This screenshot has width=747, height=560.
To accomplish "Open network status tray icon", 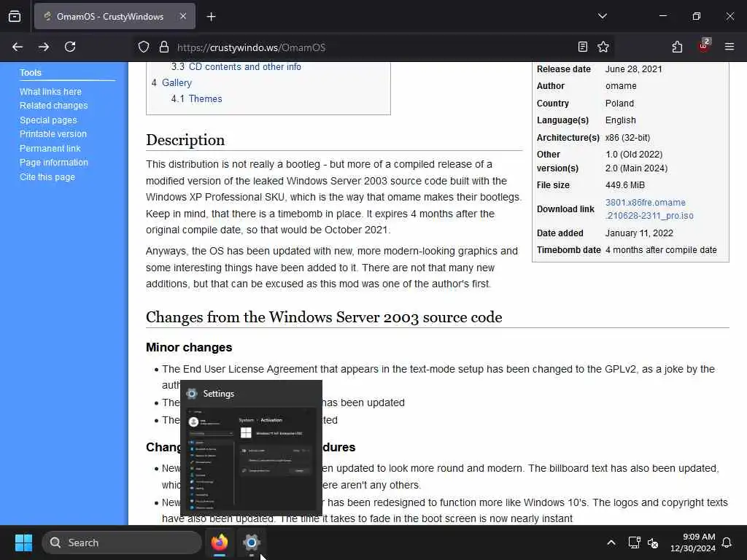I will tap(634, 542).
